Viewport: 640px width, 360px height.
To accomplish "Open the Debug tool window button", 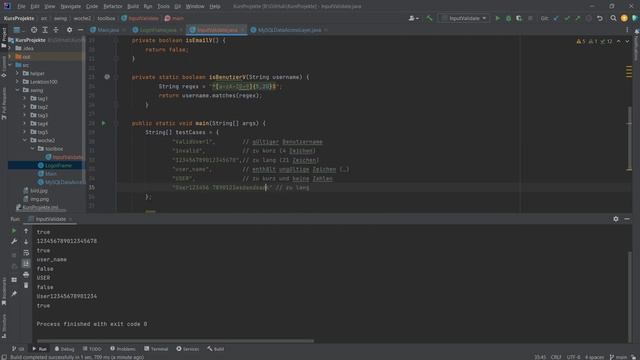I will click(64, 349).
